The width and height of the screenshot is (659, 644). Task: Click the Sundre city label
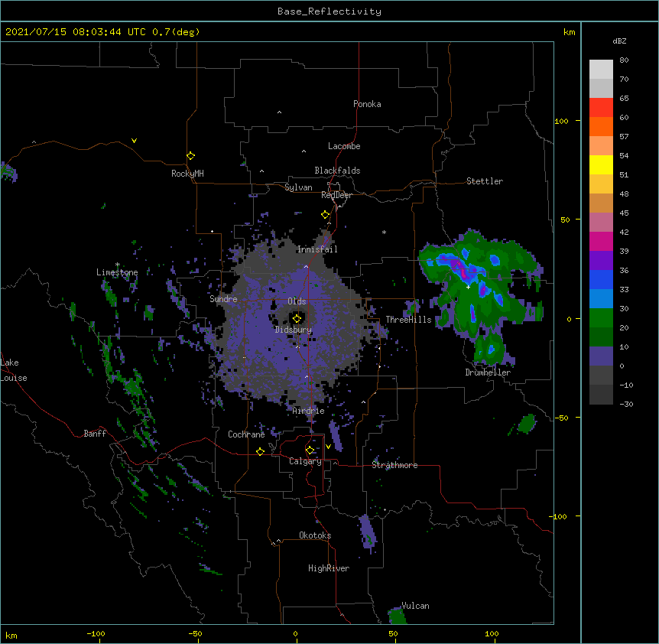pos(223,299)
